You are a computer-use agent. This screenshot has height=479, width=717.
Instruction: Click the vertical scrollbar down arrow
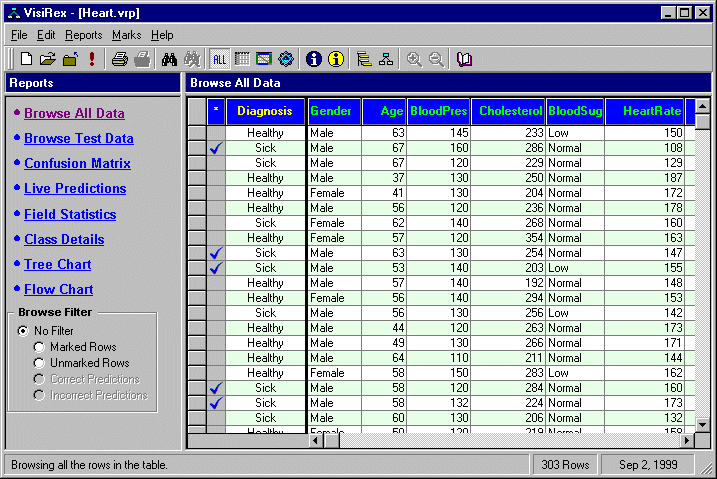click(702, 425)
